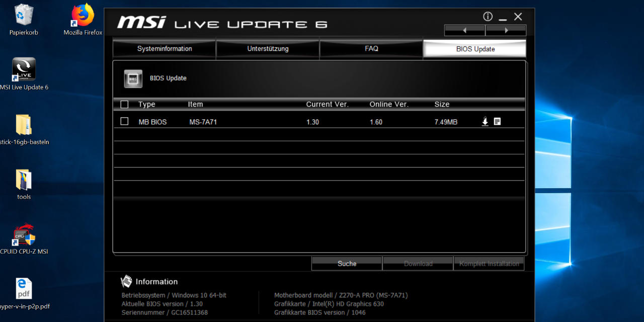Viewport: 644px width, 322px height.
Task: Select the stick-16gb-basteln folder
Action: 24,130
